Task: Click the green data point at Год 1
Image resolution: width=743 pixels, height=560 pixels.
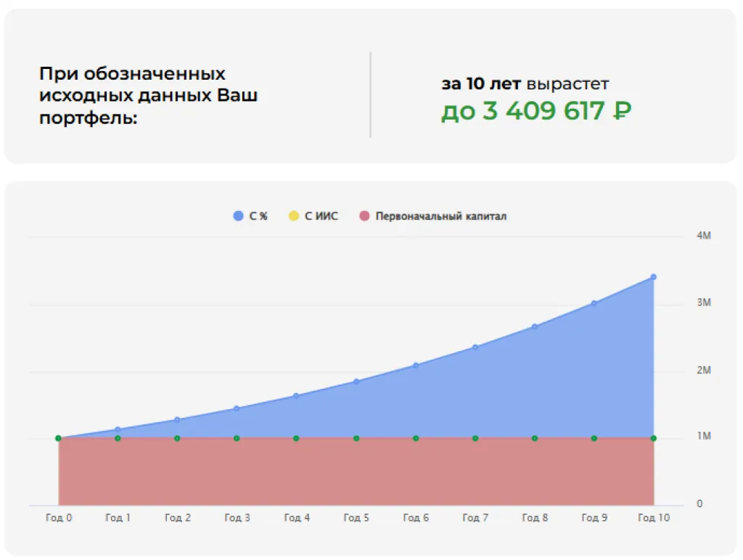Action: (118, 438)
